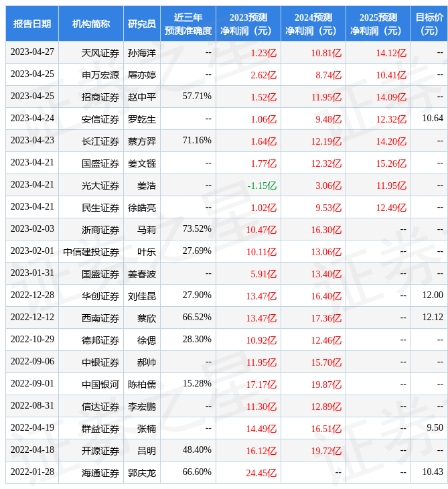Click analyst name 叶乐

tap(147, 252)
